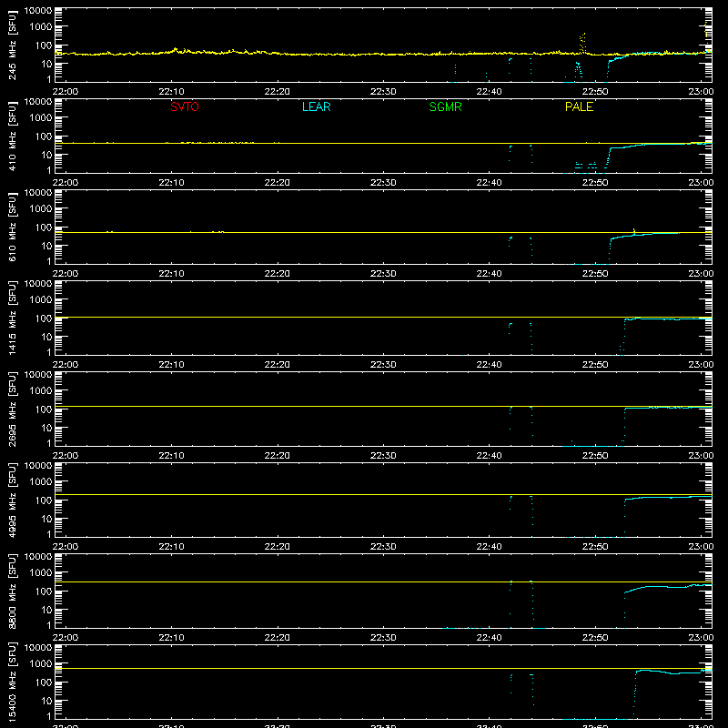Click the 22:40 tick under the 410 MHz plot
The width and height of the screenshot is (728, 728).
(489, 183)
